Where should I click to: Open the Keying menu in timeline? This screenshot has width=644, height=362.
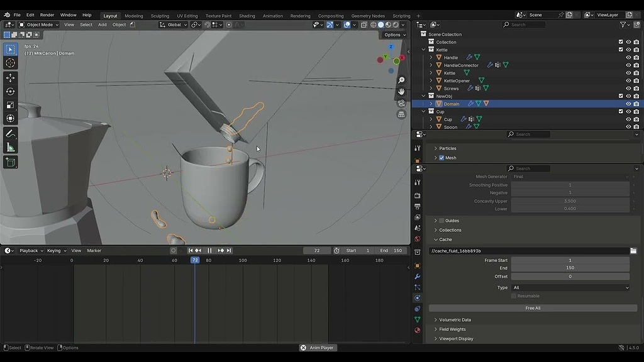click(x=56, y=251)
